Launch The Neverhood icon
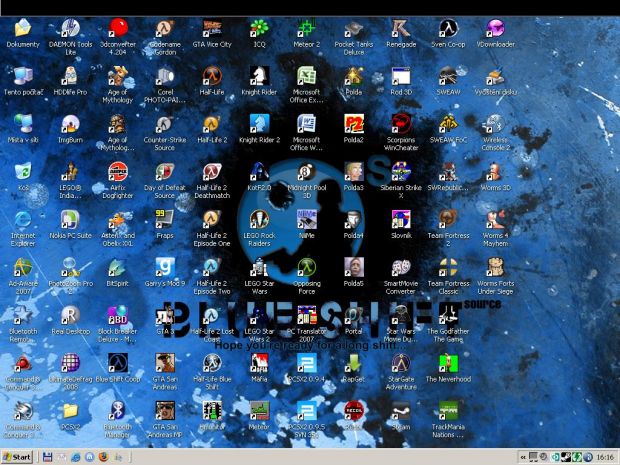The image size is (620, 465). 448,363
